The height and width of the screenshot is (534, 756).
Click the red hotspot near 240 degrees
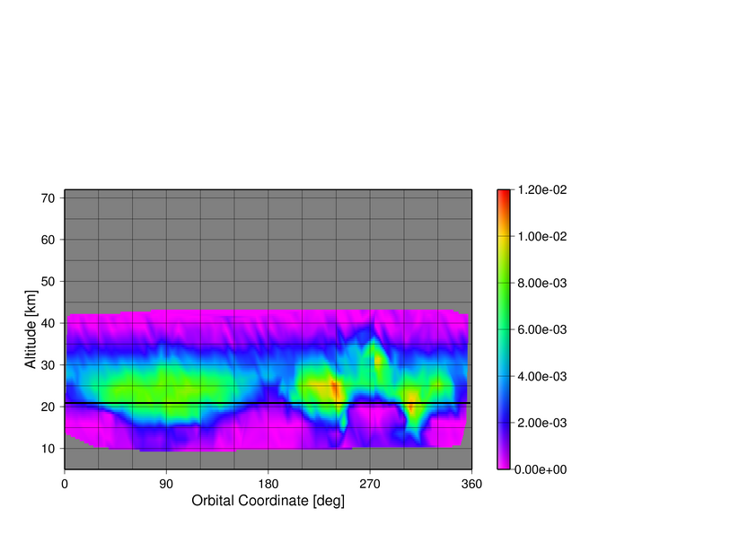pos(335,389)
